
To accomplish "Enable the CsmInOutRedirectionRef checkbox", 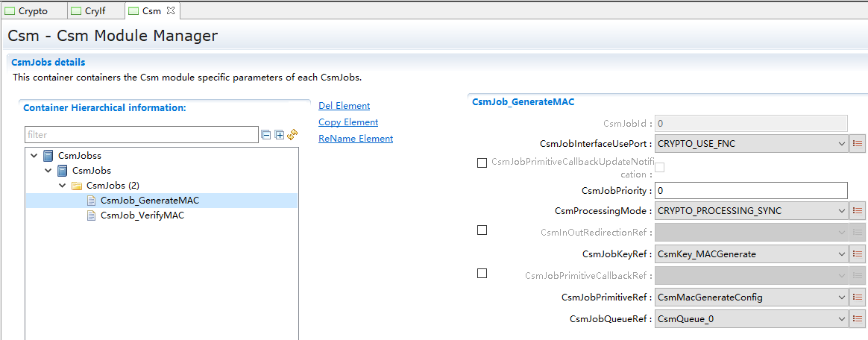I will coord(482,230).
